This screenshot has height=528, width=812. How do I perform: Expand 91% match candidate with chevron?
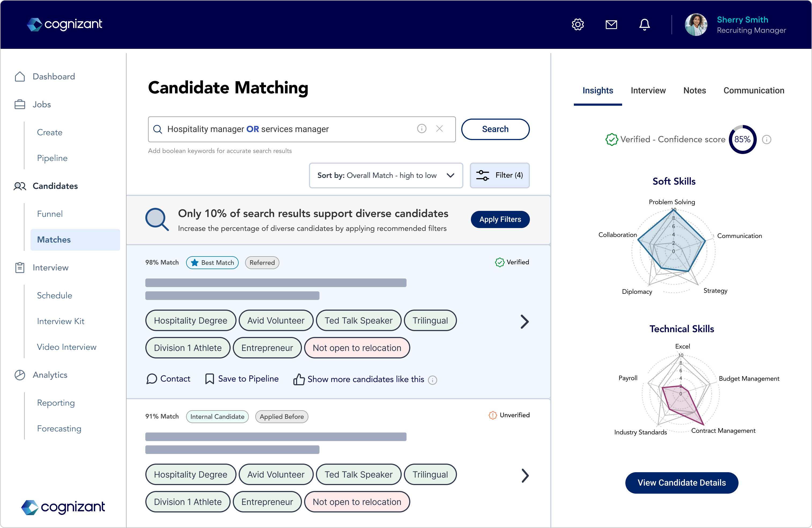[525, 475]
